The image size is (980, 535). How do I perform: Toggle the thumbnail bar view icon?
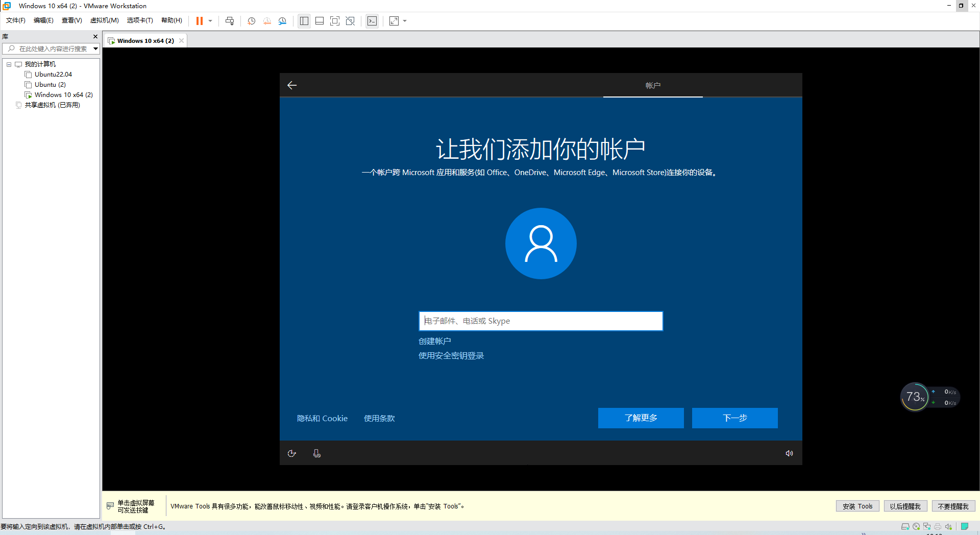[x=320, y=21]
